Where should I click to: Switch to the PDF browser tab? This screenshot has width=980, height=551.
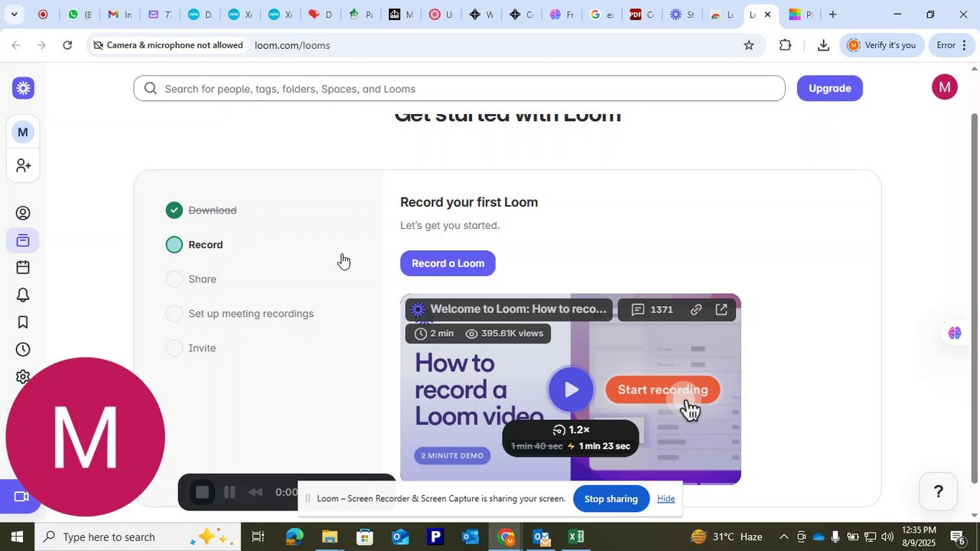point(641,15)
